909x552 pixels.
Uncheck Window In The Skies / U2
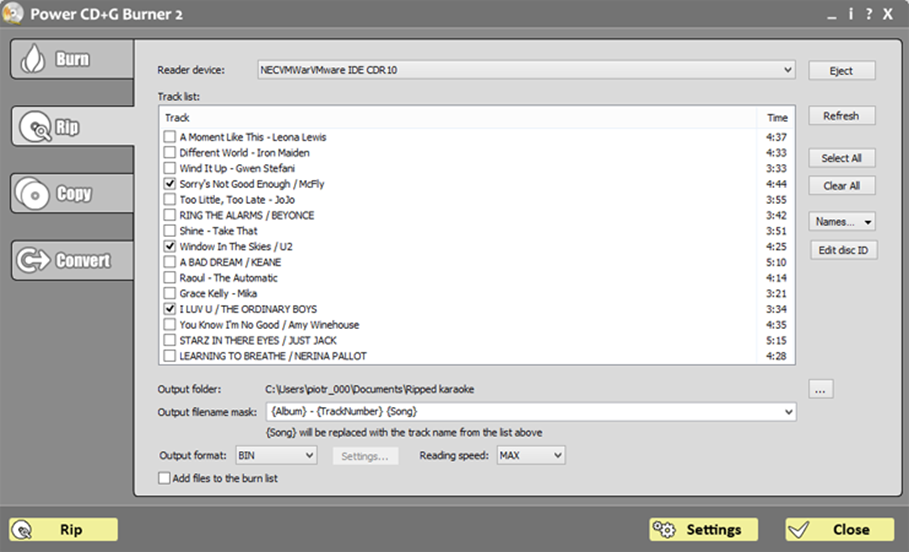169,246
